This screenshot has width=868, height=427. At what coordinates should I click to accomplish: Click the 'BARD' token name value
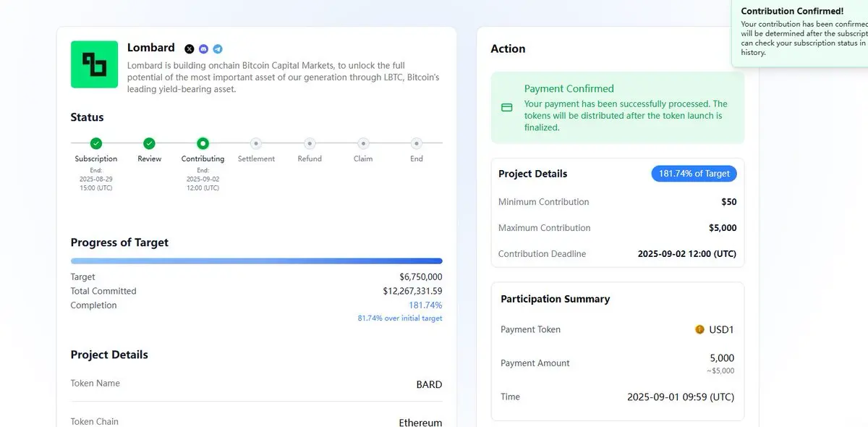click(x=429, y=384)
